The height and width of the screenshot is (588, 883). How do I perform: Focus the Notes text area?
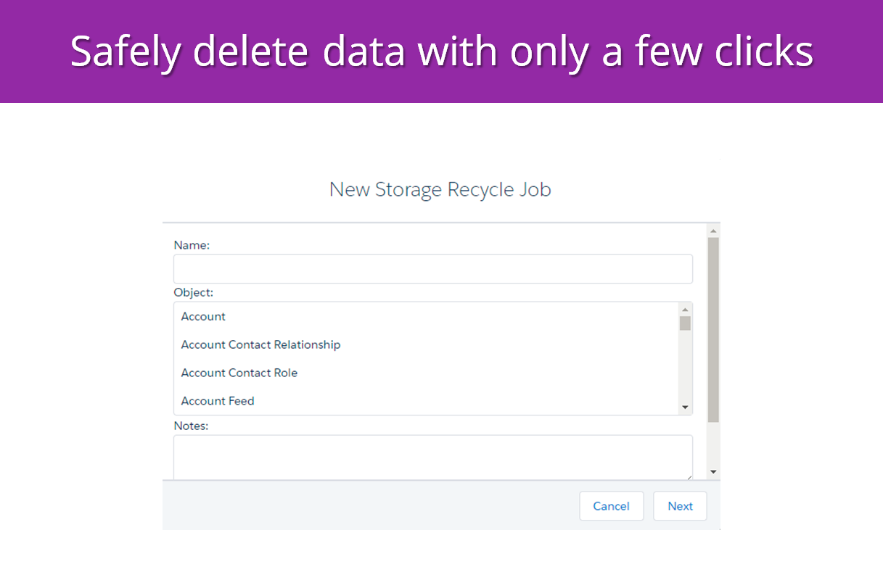[x=432, y=457]
